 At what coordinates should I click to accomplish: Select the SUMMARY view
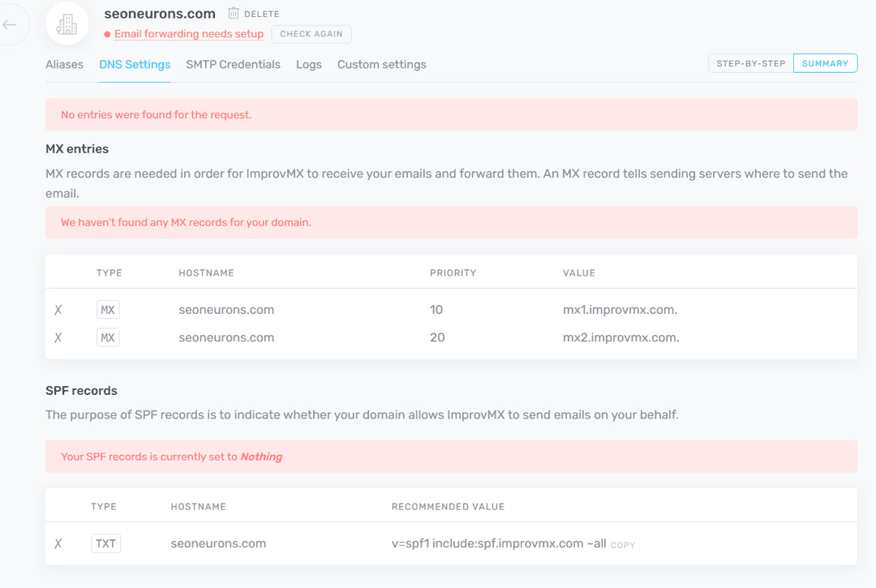tap(825, 63)
